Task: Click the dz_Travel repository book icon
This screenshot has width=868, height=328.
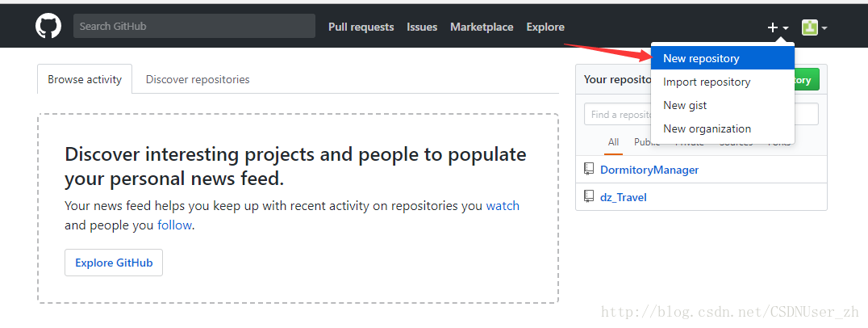Action: pos(589,196)
